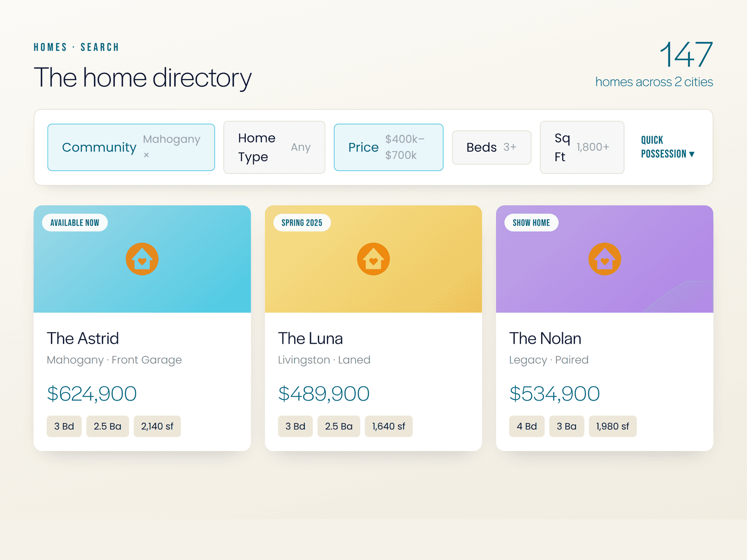This screenshot has width=747, height=560.
Task: Click 'Mahogany · Front Garage' subtitle
Action: click(x=114, y=360)
